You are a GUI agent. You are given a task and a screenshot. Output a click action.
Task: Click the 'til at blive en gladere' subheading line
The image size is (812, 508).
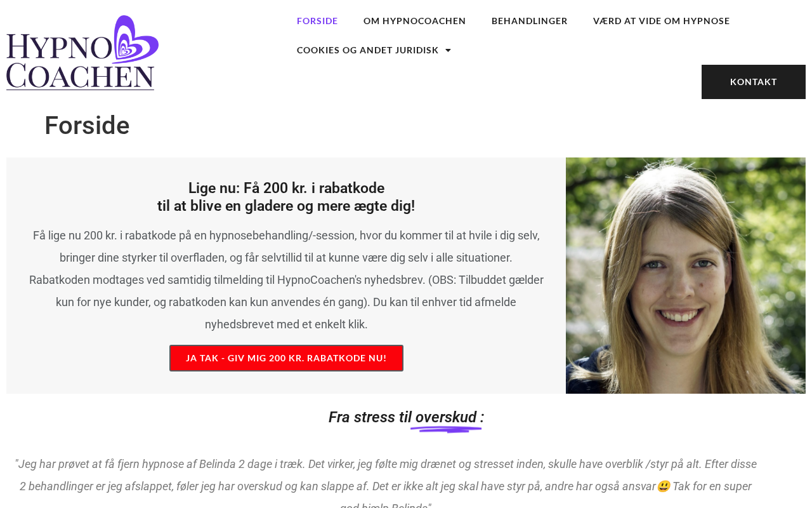[x=286, y=206]
